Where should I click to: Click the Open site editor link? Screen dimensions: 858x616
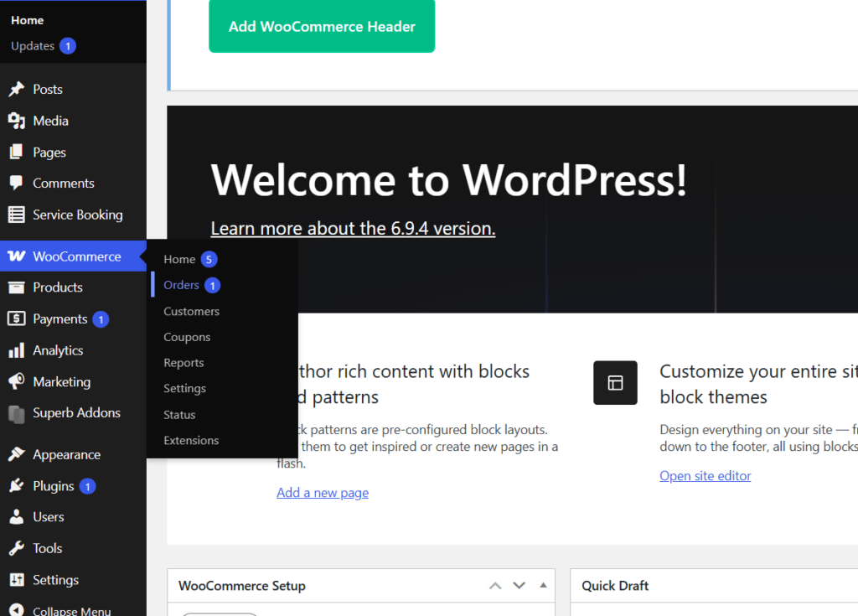(706, 476)
